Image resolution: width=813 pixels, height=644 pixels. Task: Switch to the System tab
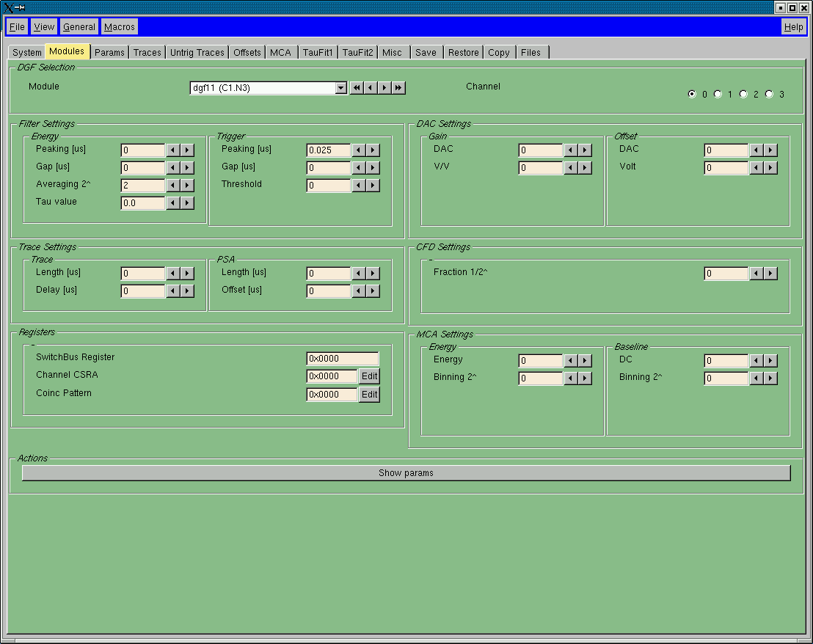pos(27,52)
